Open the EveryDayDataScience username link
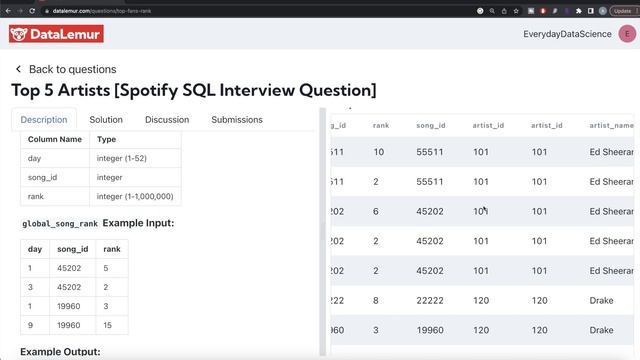640x360 pixels. pos(567,34)
